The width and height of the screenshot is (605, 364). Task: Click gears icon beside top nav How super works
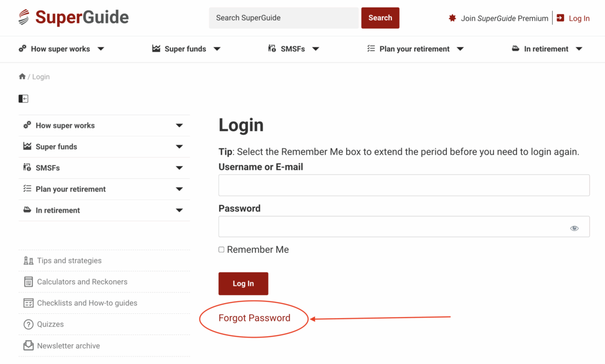coord(23,48)
